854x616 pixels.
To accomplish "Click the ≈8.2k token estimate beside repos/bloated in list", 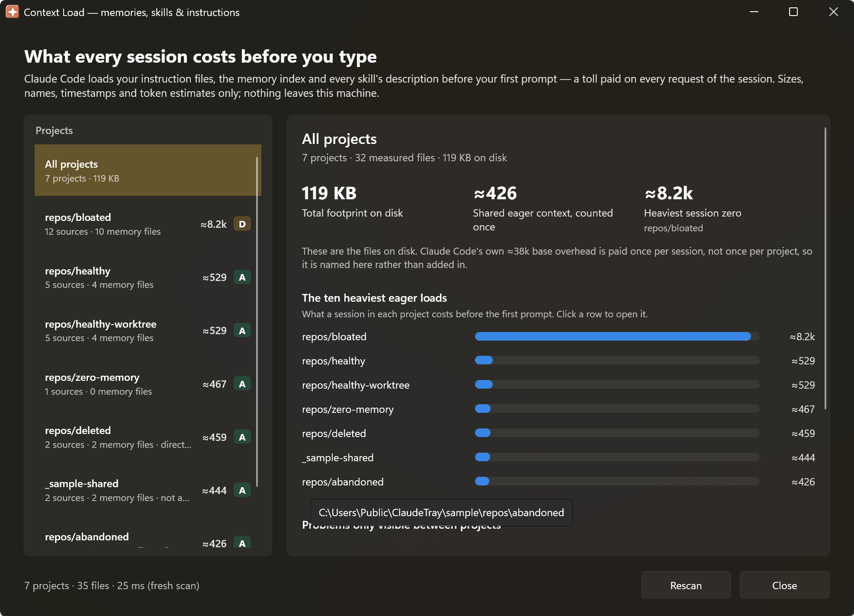I will 214,224.
